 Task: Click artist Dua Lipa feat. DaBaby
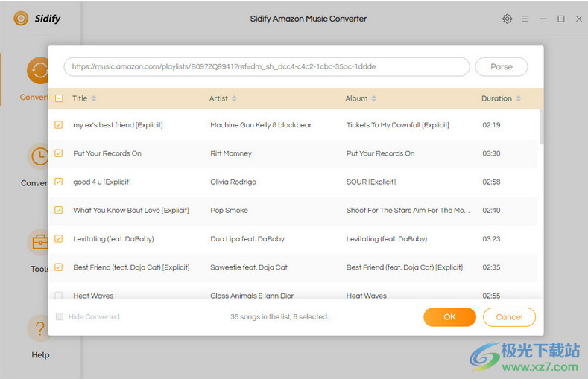pyautogui.click(x=247, y=238)
